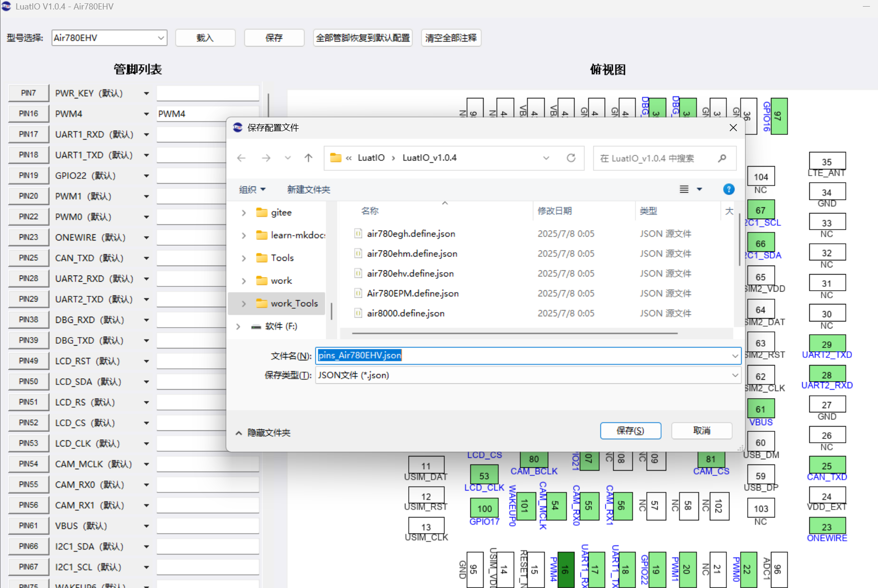The image size is (878, 588).
Task: Click 新建文件夹 to create folder
Action: tap(309, 189)
